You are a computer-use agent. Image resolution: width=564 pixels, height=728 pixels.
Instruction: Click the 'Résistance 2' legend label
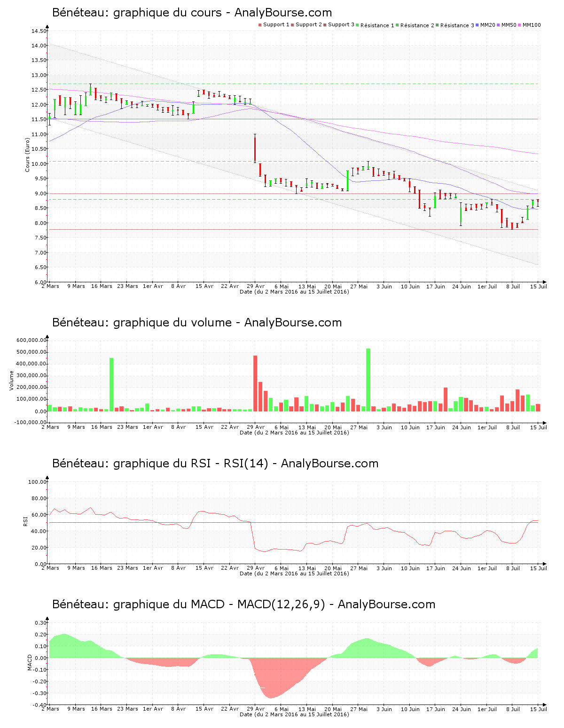pos(417,25)
